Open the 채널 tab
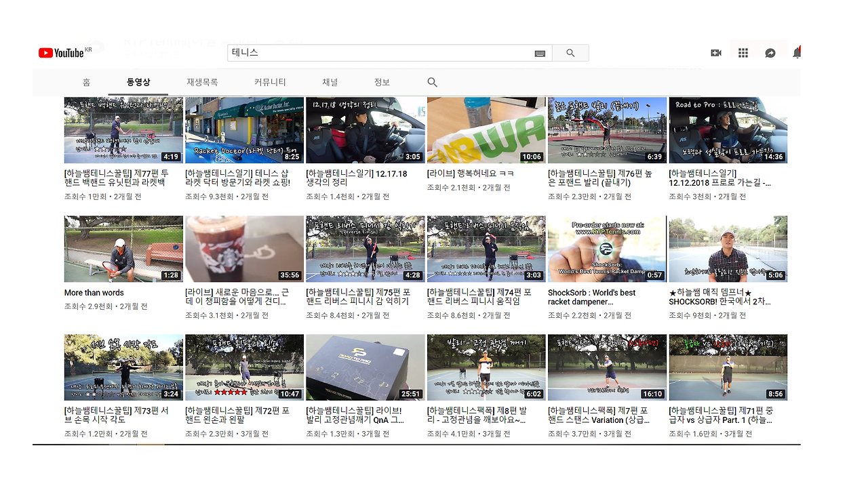The image size is (868, 488). point(330,81)
